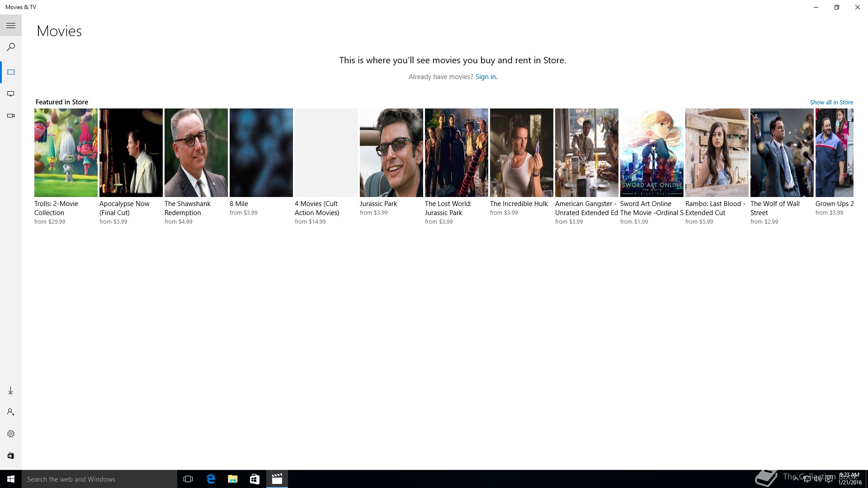Click the 'The Shawshank Redemption' title text

[188, 208]
